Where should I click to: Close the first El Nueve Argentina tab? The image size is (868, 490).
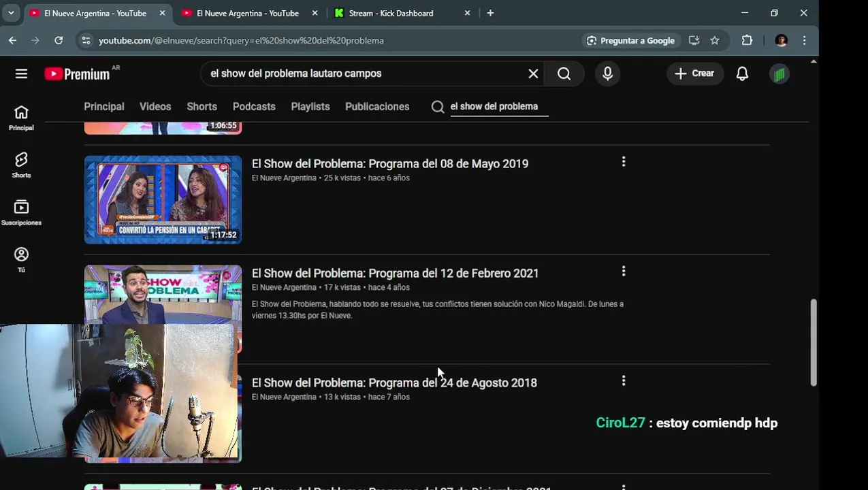click(162, 13)
